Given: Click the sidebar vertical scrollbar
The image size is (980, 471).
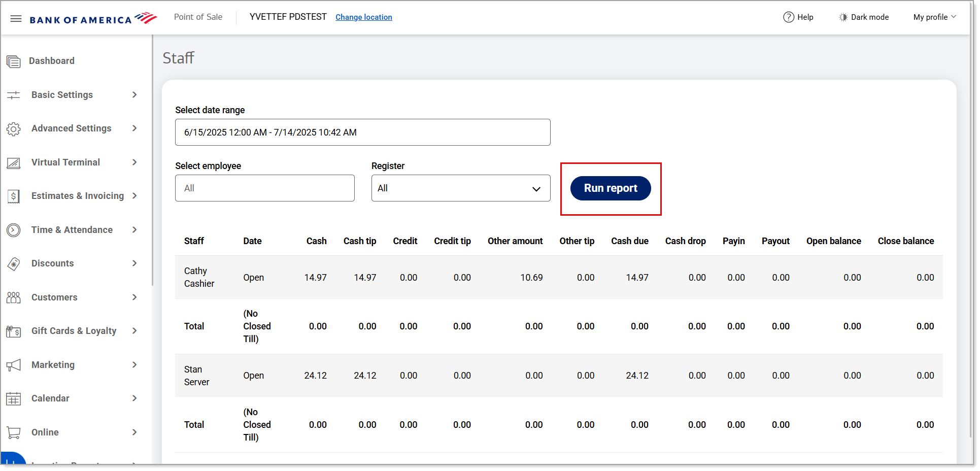Looking at the screenshot, I should (x=152, y=160).
